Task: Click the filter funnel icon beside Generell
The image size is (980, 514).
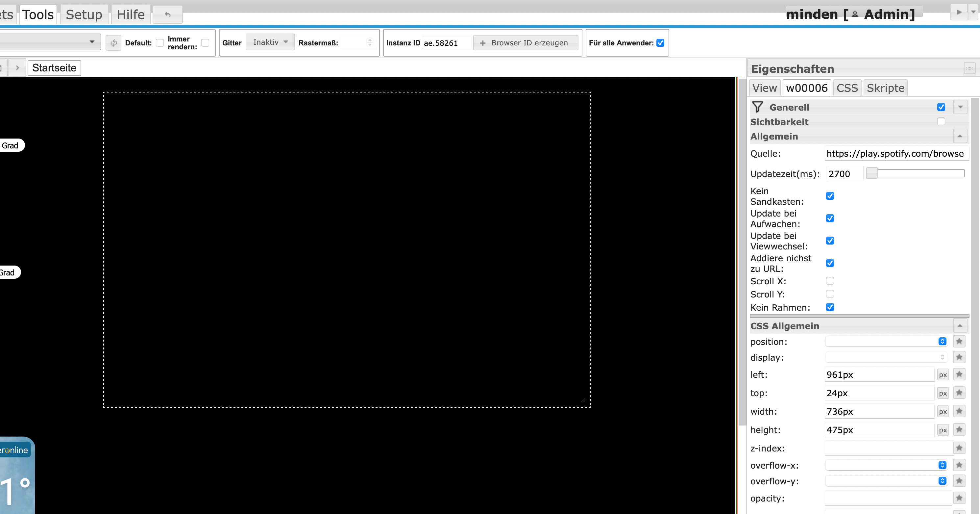Action: point(757,107)
